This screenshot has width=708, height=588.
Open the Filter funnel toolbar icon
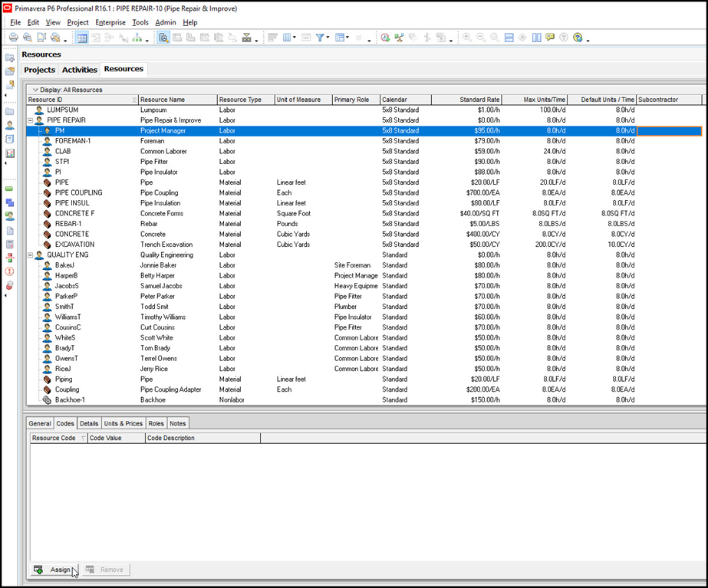pyautogui.click(x=320, y=38)
